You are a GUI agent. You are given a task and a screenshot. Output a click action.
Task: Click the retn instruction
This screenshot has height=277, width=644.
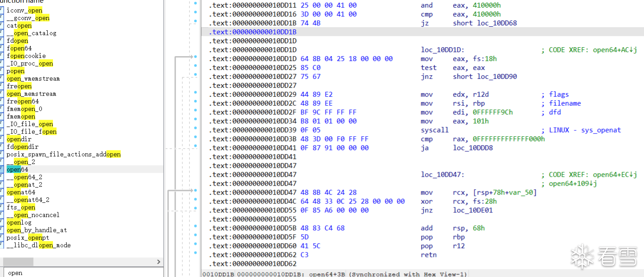(x=429, y=255)
